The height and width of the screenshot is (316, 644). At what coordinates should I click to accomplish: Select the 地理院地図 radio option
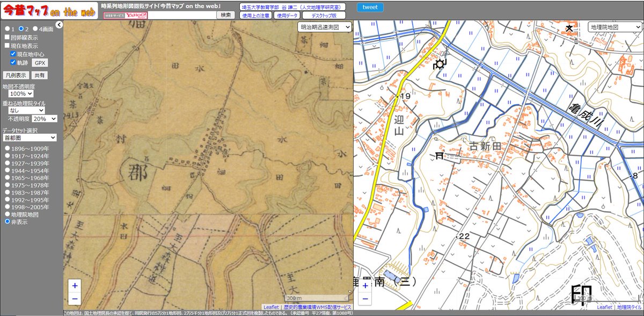[x=8, y=214]
